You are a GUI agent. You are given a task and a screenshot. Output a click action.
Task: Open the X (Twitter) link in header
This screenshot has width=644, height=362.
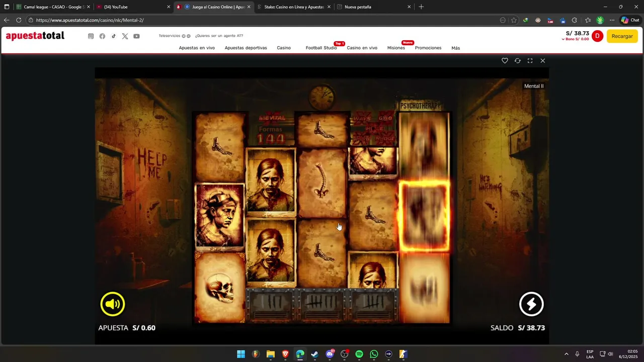[x=125, y=36]
